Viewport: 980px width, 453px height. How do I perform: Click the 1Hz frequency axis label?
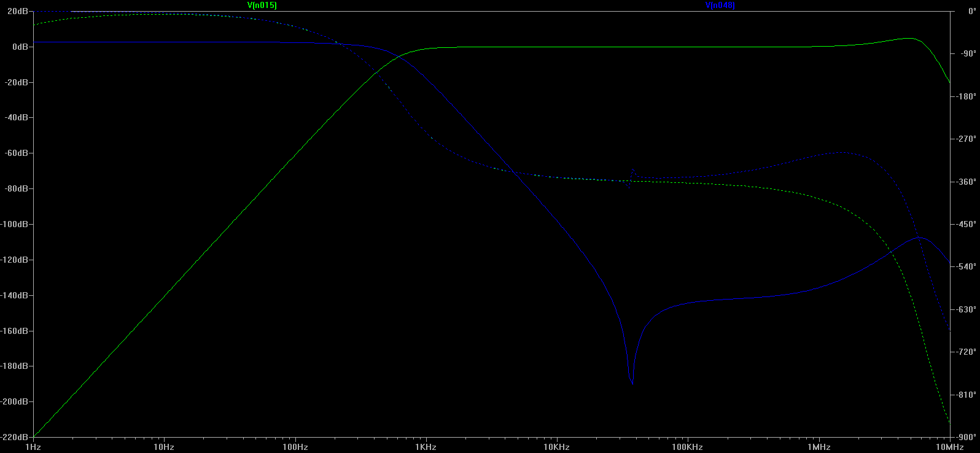pyautogui.click(x=33, y=447)
